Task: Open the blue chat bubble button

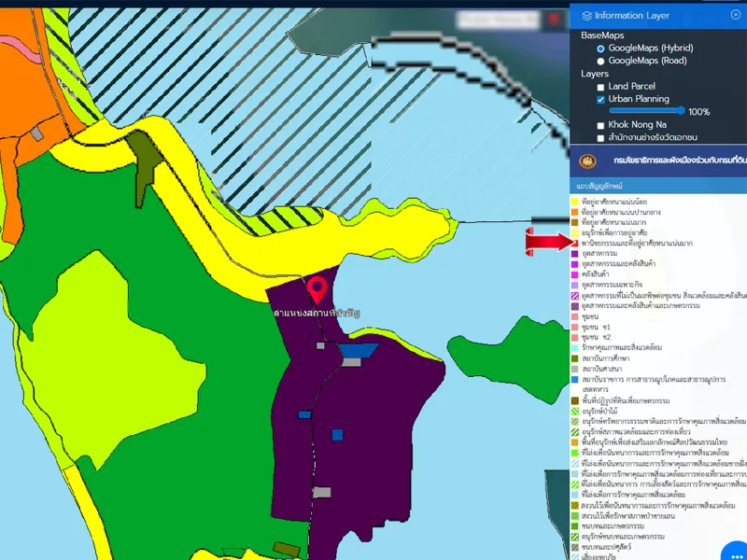Action: click(x=733, y=551)
